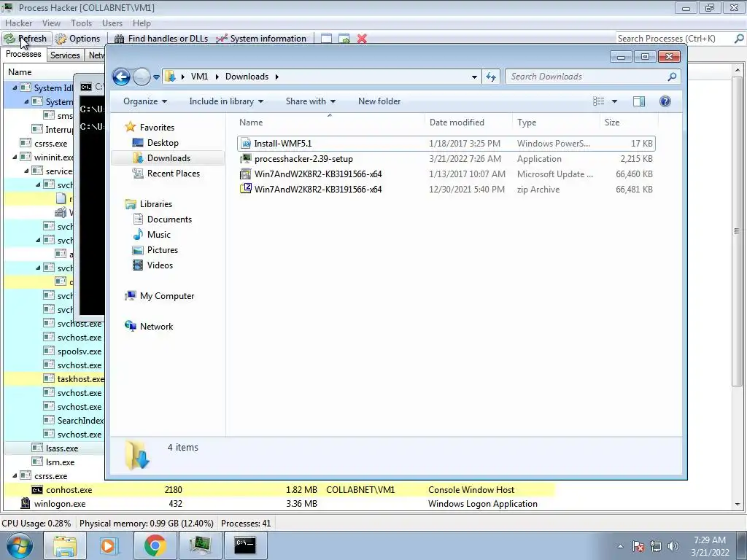Viewport: 747px width, 560px height.
Task: Switch to the Processes tab
Action: (23, 54)
